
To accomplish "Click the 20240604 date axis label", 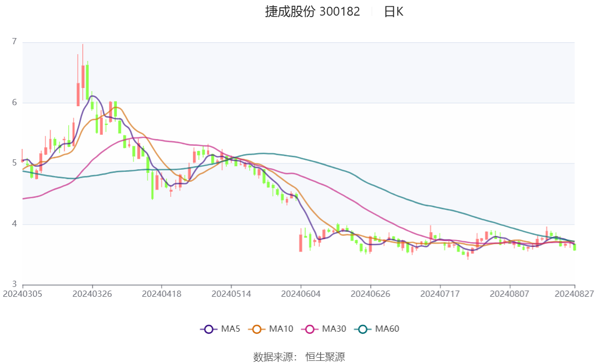I will pyautogui.click(x=301, y=294).
